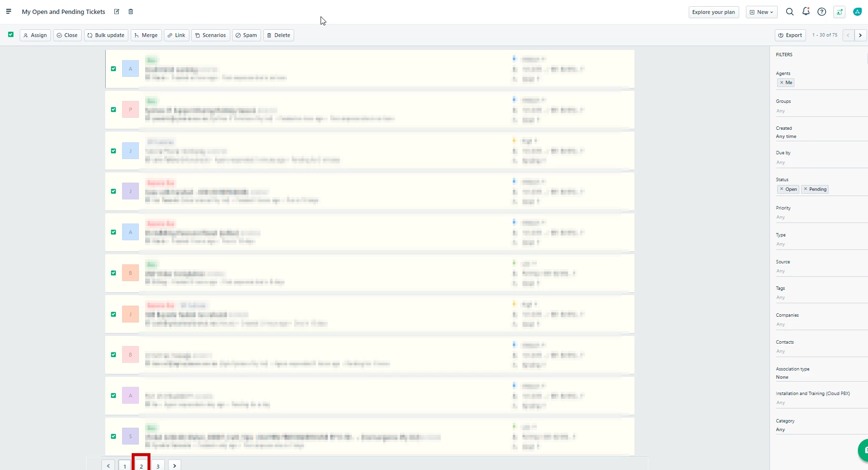
Task: Merge the selected tickets
Action: (146, 35)
